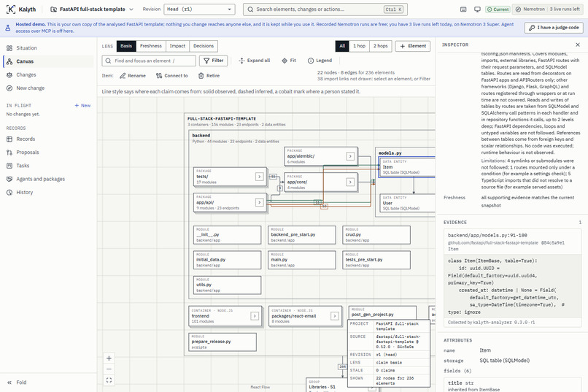Zoom out with the canvas minus control
The height and width of the screenshot is (392, 588).
pos(109,369)
